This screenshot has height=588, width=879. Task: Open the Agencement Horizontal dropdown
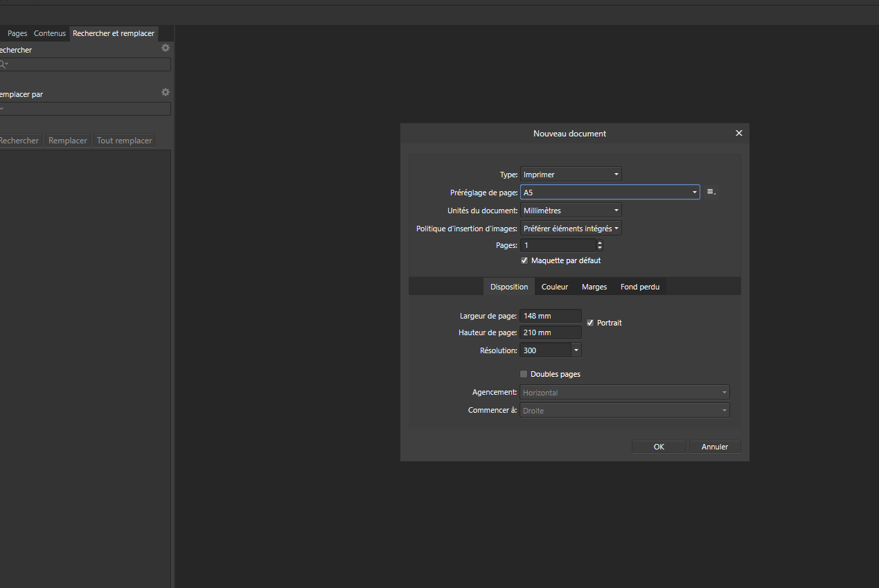coord(625,393)
